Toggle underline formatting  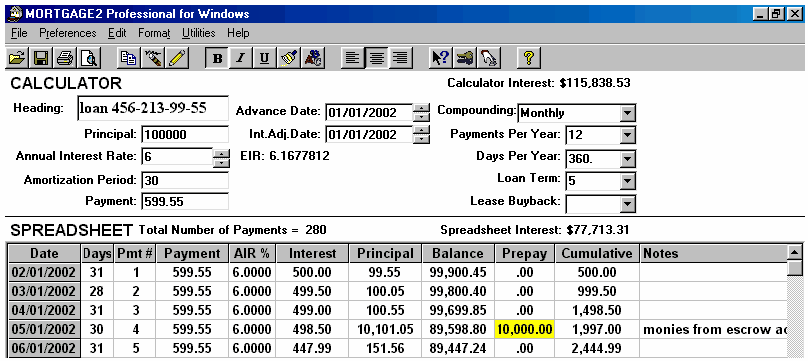(x=264, y=59)
